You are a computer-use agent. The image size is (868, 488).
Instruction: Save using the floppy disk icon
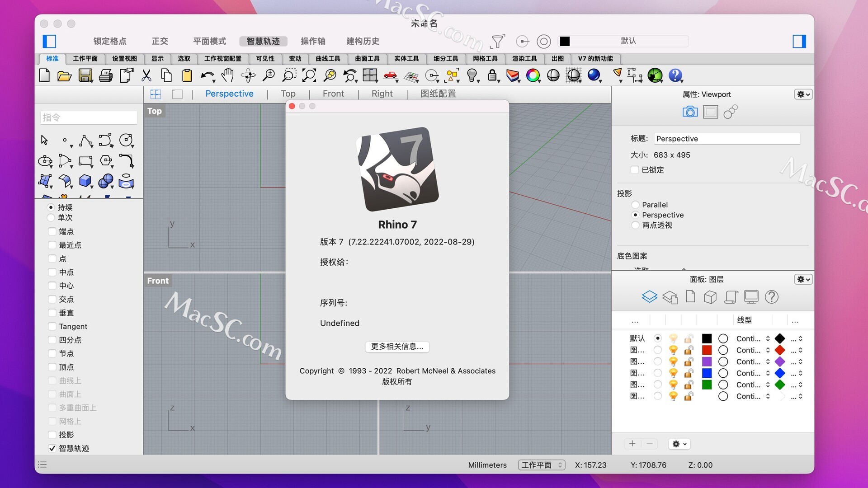[85, 75]
